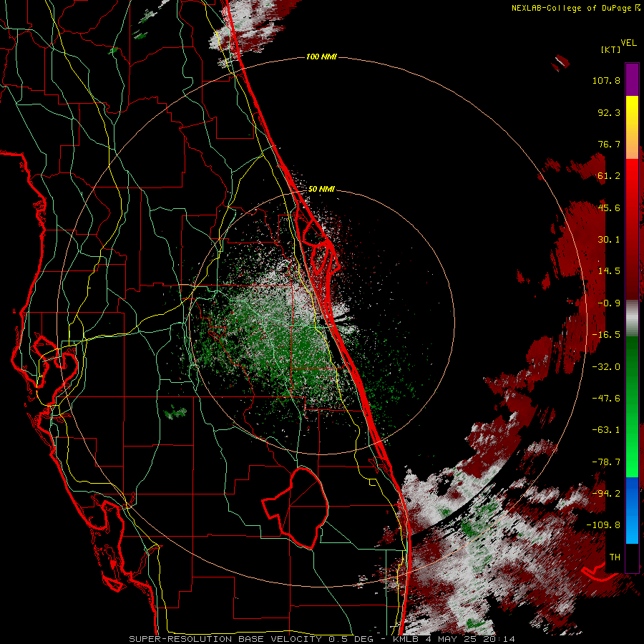Click the 107.8 velocity scale value
This screenshot has width=644, height=644.
[606, 80]
